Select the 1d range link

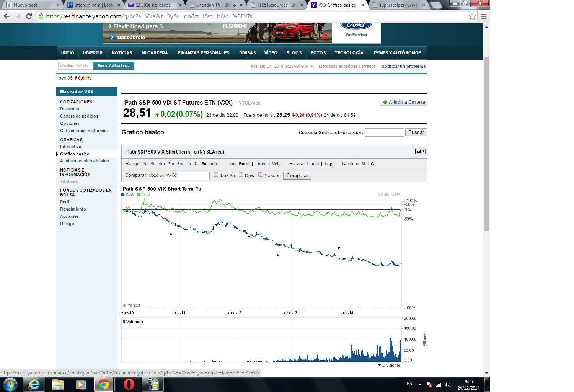tap(145, 164)
